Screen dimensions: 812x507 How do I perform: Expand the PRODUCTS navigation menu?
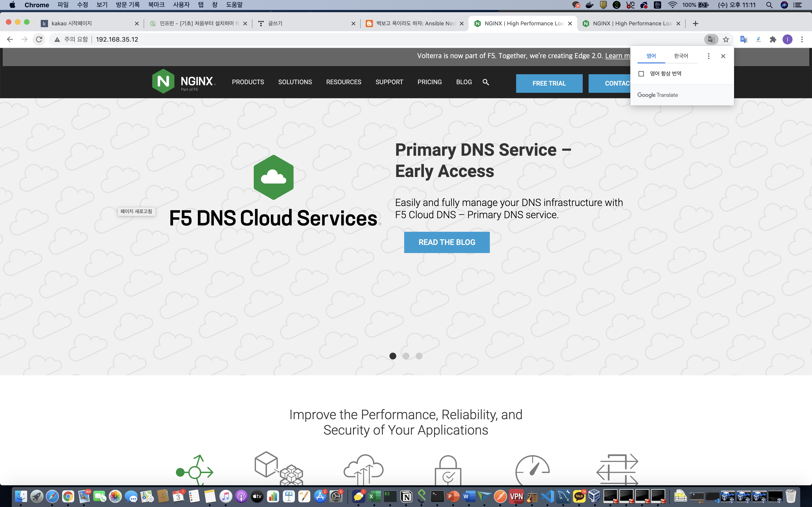coord(248,82)
